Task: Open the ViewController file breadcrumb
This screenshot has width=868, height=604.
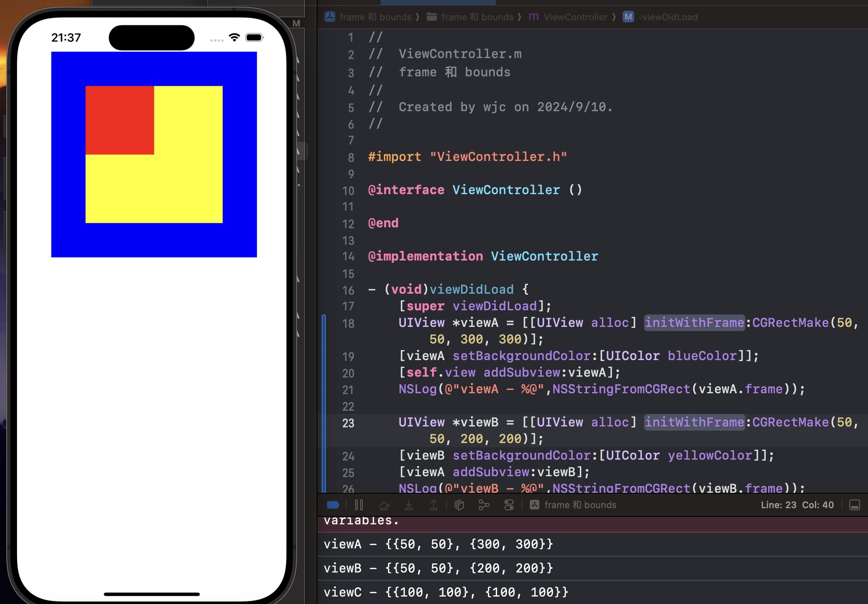Action: [x=568, y=17]
